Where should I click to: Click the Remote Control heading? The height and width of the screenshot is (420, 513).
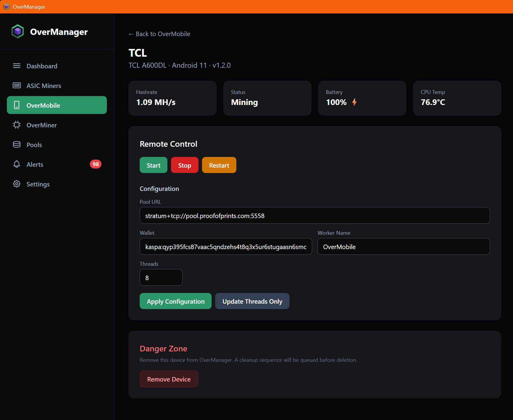(168, 144)
